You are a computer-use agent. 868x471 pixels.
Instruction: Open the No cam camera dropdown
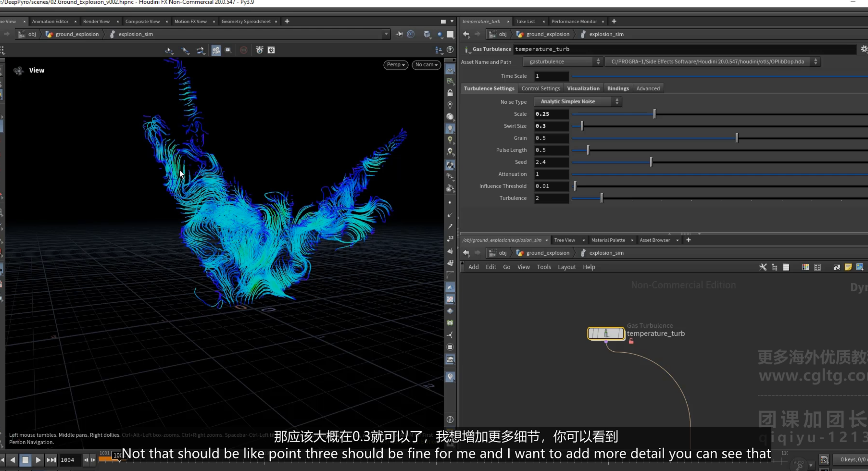(x=426, y=65)
